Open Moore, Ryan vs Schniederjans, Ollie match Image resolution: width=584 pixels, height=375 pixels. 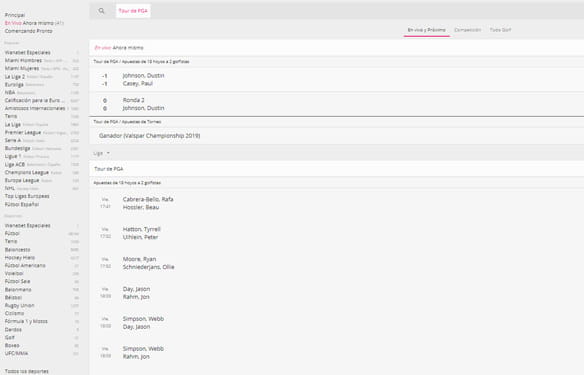[x=337, y=263]
